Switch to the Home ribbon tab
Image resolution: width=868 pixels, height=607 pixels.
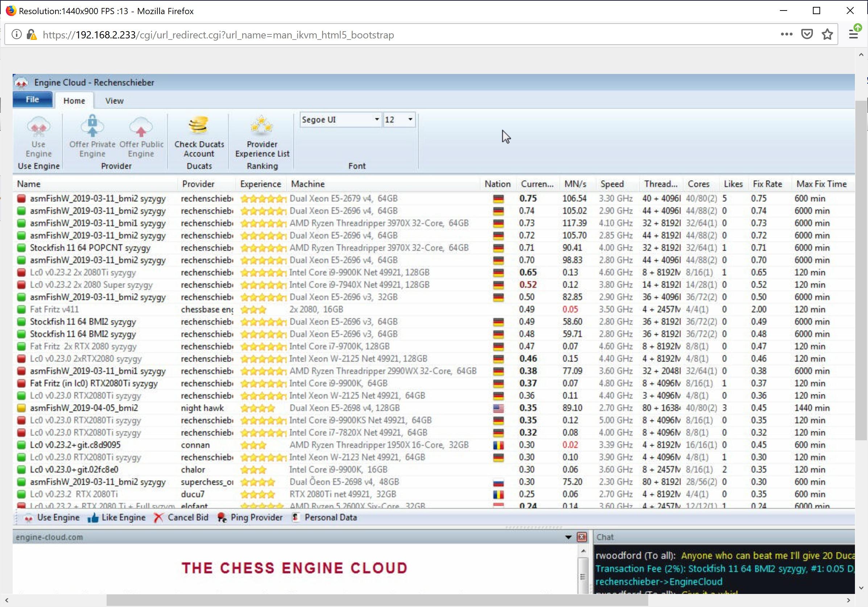[x=74, y=101]
